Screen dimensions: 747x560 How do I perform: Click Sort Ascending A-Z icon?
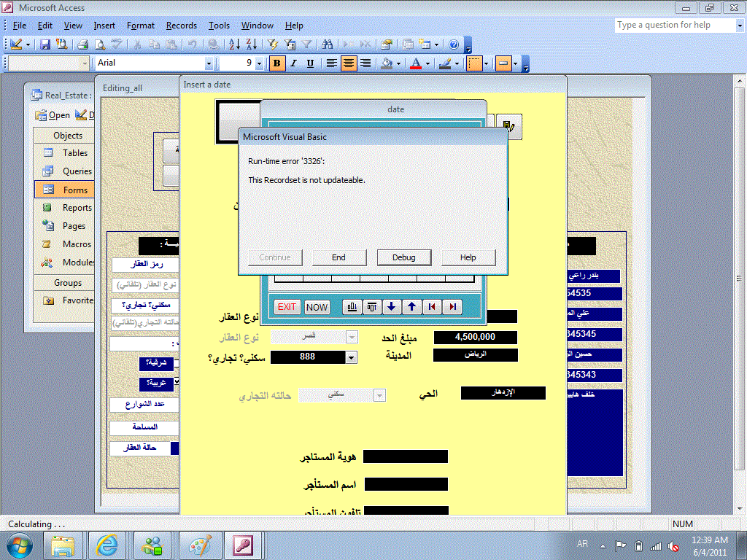tap(234, 44)
